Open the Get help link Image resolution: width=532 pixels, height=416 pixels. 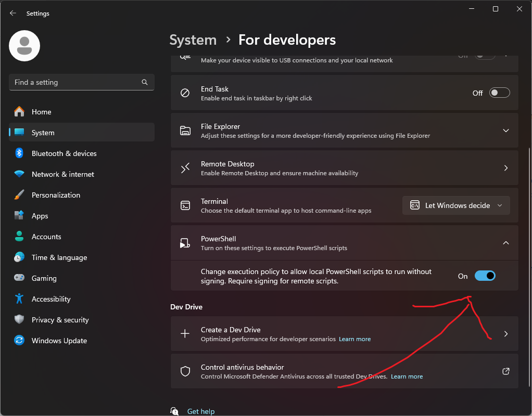[201, 411]
